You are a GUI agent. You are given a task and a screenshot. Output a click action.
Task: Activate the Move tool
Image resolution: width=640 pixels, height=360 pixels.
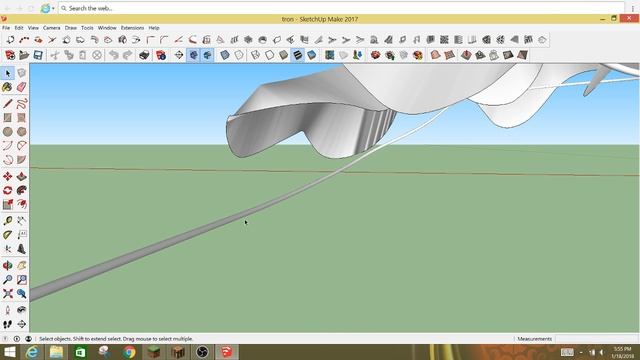8,176
